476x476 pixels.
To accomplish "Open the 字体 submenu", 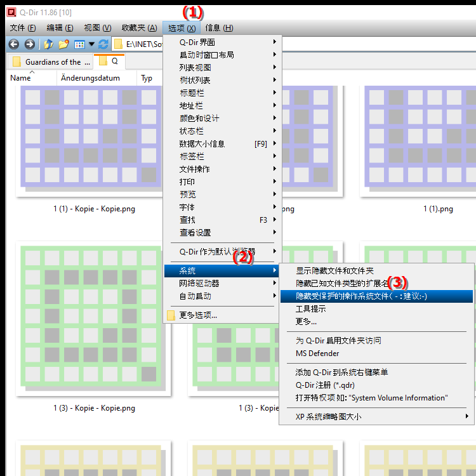I will [x=223, y=207].
